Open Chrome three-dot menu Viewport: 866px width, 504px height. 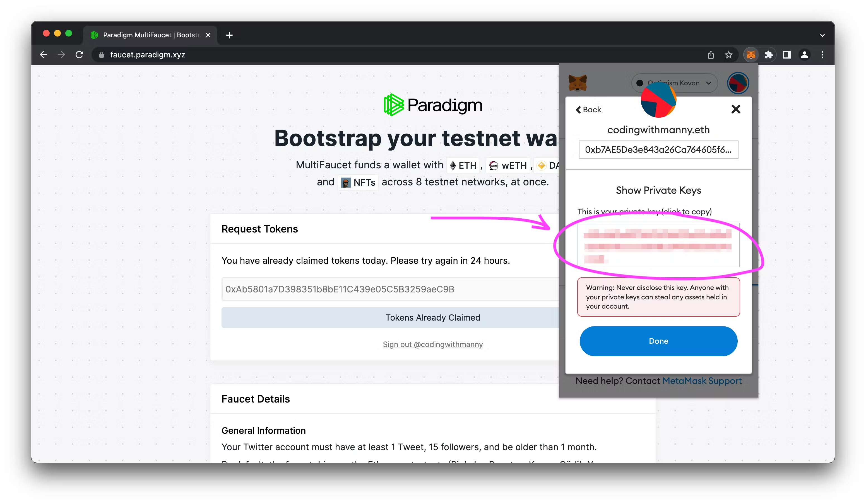click(822, 55)
